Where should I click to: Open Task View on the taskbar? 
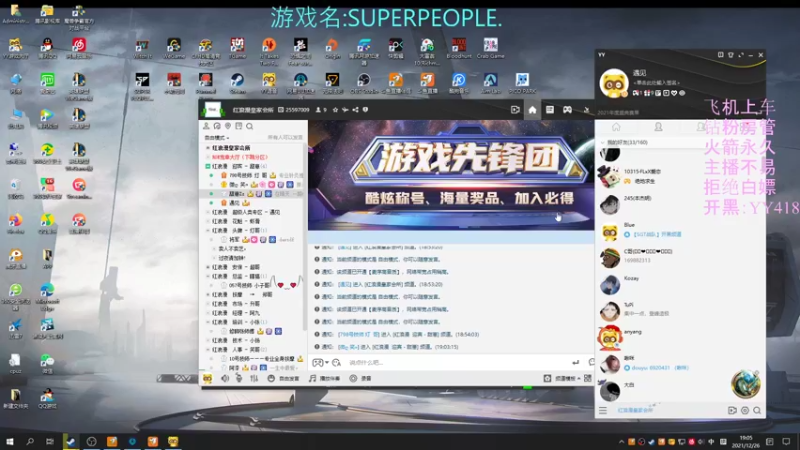[49, 441]
